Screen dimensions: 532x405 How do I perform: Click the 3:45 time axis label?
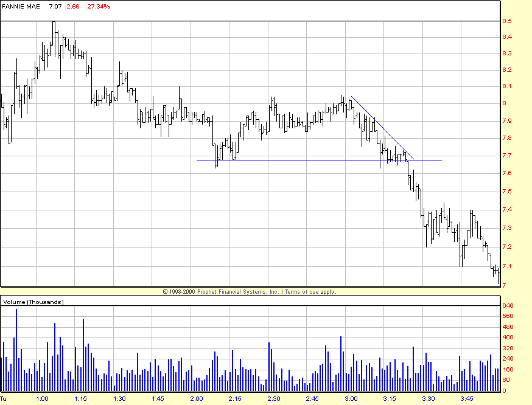[x=467, y=398]
